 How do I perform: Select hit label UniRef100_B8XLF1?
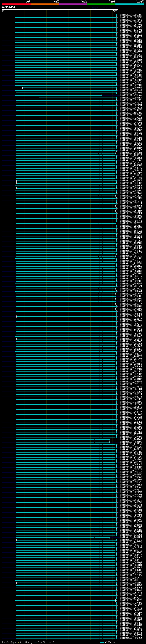click(131, 372)
